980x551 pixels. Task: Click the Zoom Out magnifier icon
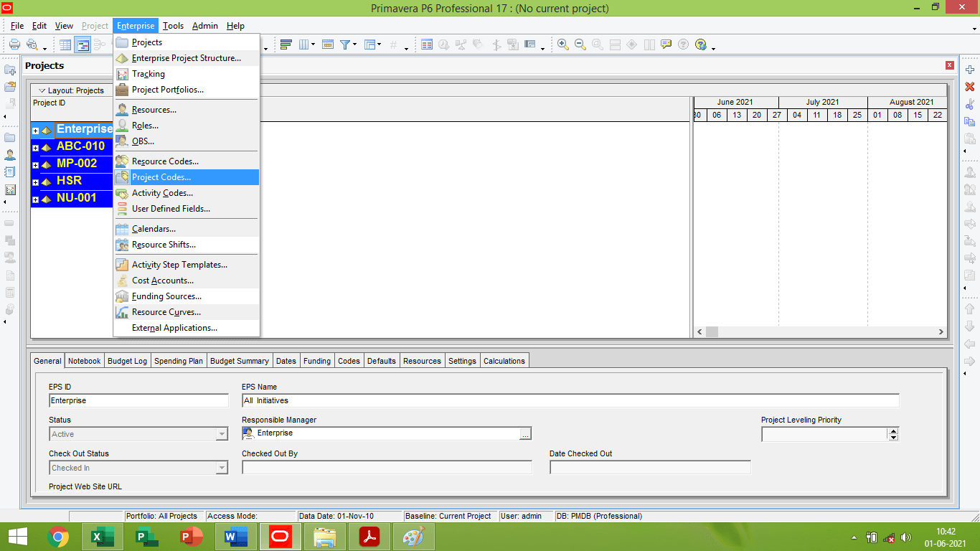point(580,44)
